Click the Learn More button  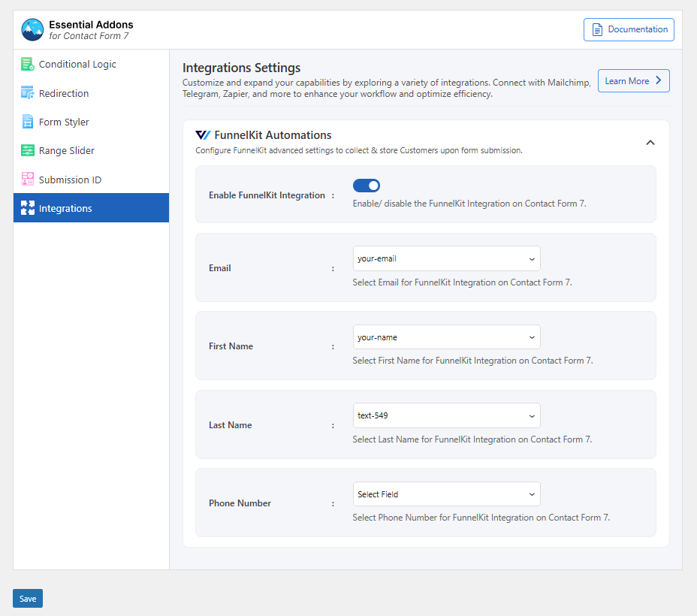pos(633,81)
